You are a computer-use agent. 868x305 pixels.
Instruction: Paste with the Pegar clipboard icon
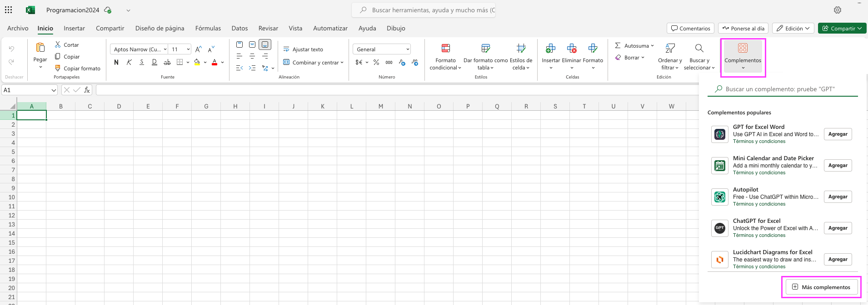click(x=40, y=48)
